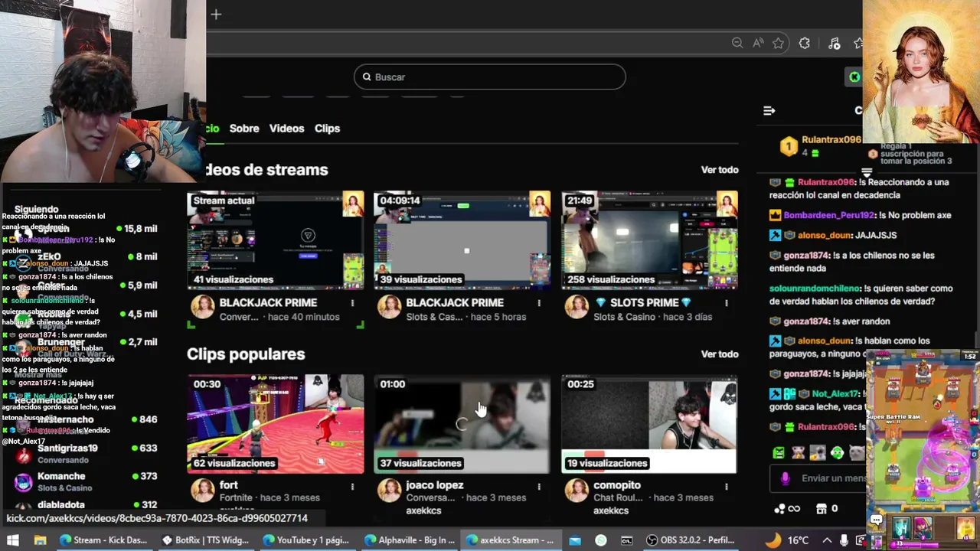Switch to the OBS 32.0.2 taskbar window
Screen dimensions: 980x551
[x=691, y=540]
